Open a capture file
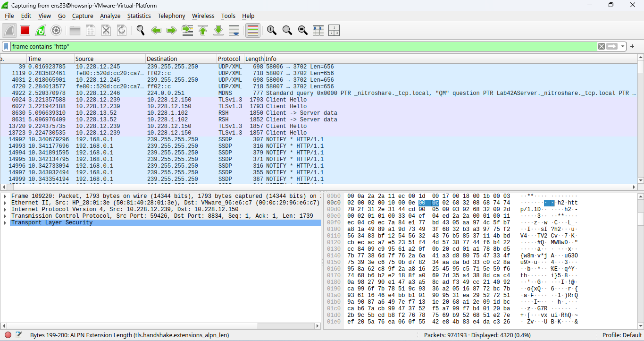The width and height of the screenshot is (644, 341). coord(75,30)
